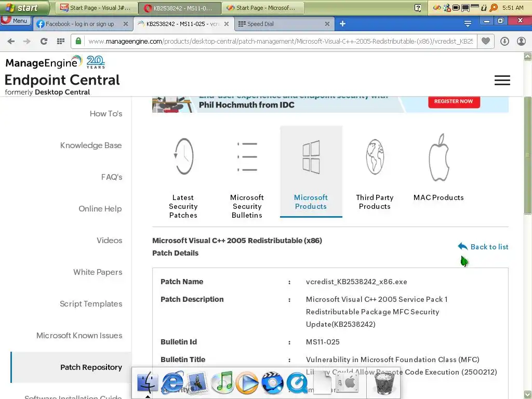This screenshot has width=532, height=399.
Task: Select KB2538242 Opera taskbar item
Action: (180, 7)
